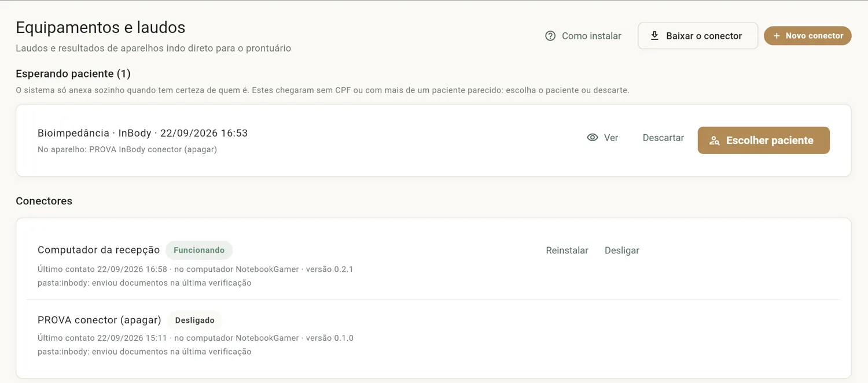This screenshot has height=383, width=868.
Task: Select the Equipamentos e laudos page title
Action: tap(101, 27)
